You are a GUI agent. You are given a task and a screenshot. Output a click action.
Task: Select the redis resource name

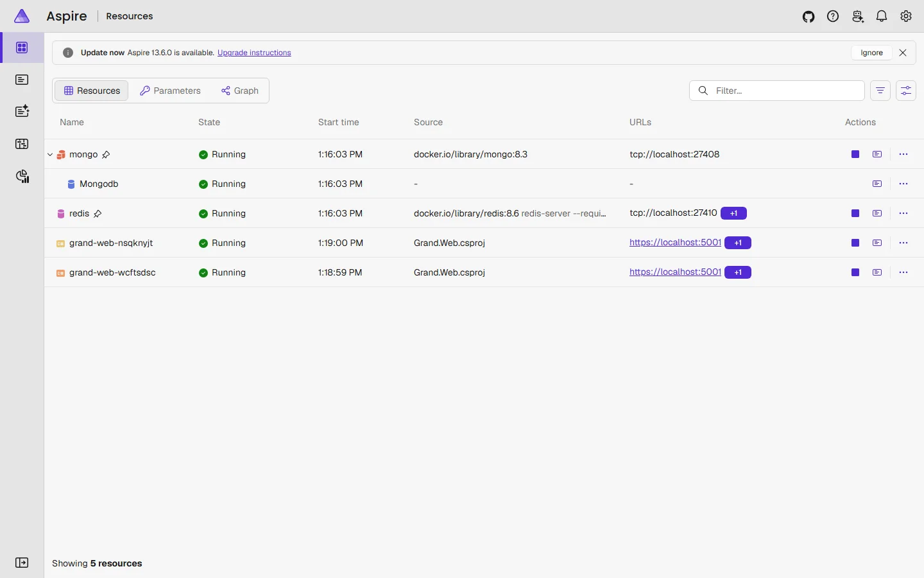click(x=79, y=213)
